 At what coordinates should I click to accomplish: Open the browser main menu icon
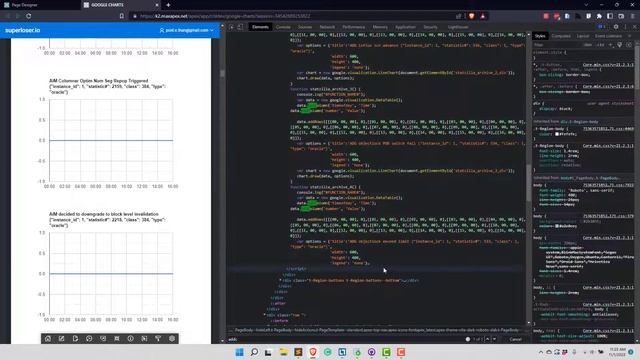(633, 16)
